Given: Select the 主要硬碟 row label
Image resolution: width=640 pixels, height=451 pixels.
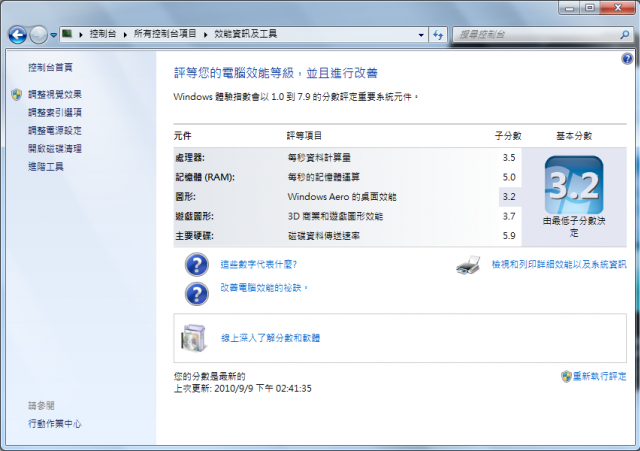Looking at the screenshot, I should [x=194, y=236].
